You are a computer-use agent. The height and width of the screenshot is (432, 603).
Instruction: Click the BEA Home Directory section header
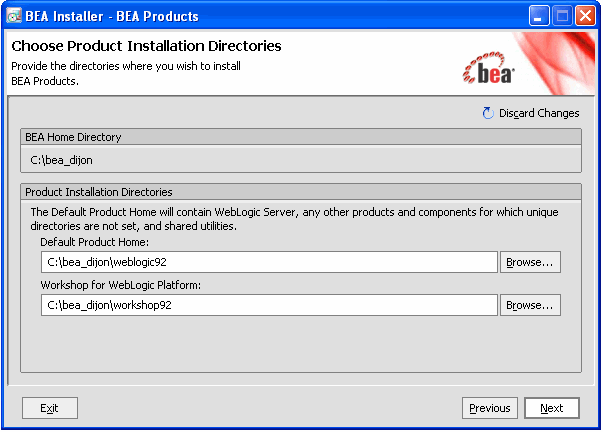301,137
